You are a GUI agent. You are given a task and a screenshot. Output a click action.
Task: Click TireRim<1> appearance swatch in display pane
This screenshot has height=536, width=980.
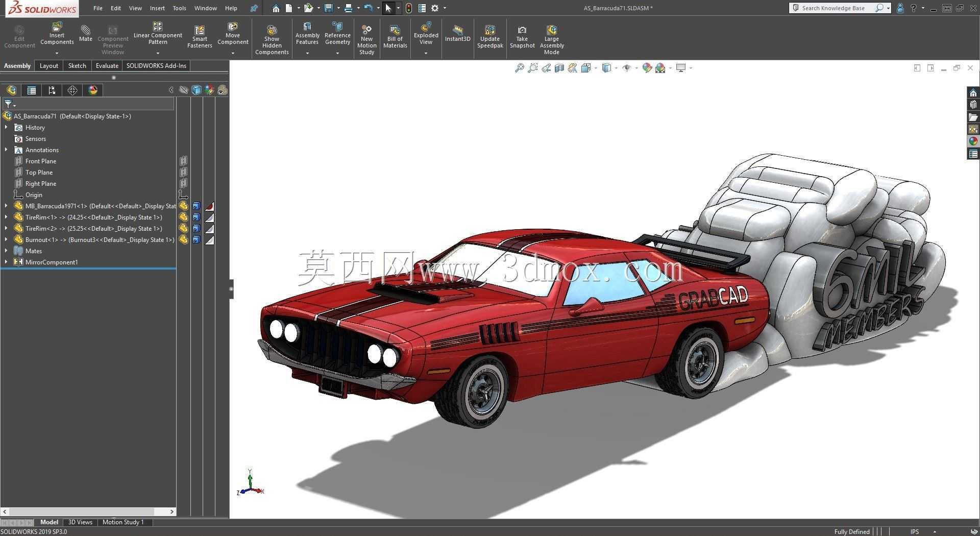[x=209, y=217]
